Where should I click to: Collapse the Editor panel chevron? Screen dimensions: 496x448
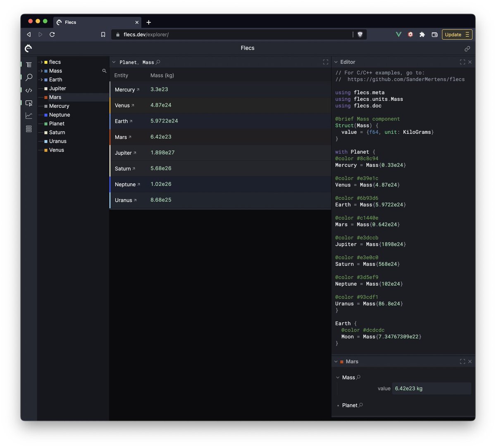pos(336,62)
